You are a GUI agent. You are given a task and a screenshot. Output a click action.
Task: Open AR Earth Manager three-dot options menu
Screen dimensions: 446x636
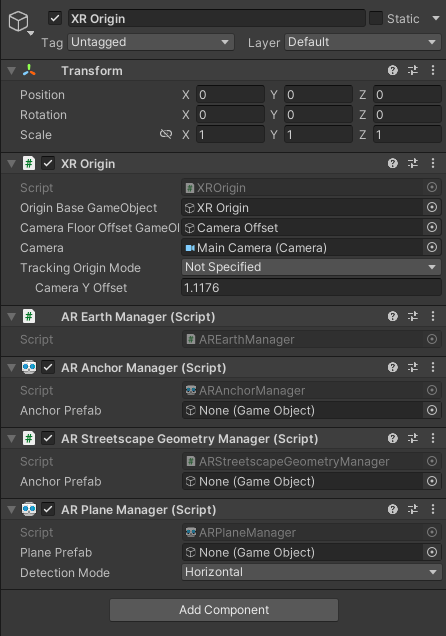pyautogui.click(x=433, y=316)
